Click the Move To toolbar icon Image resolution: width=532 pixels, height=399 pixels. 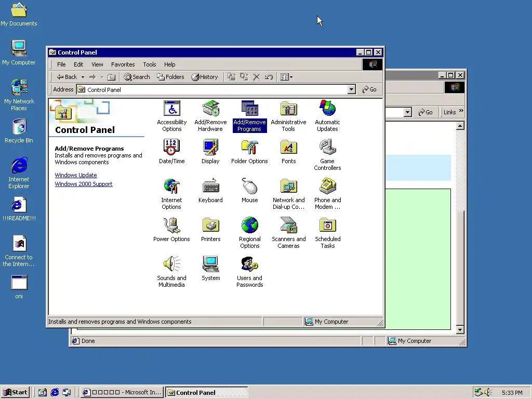click(231, 77)
